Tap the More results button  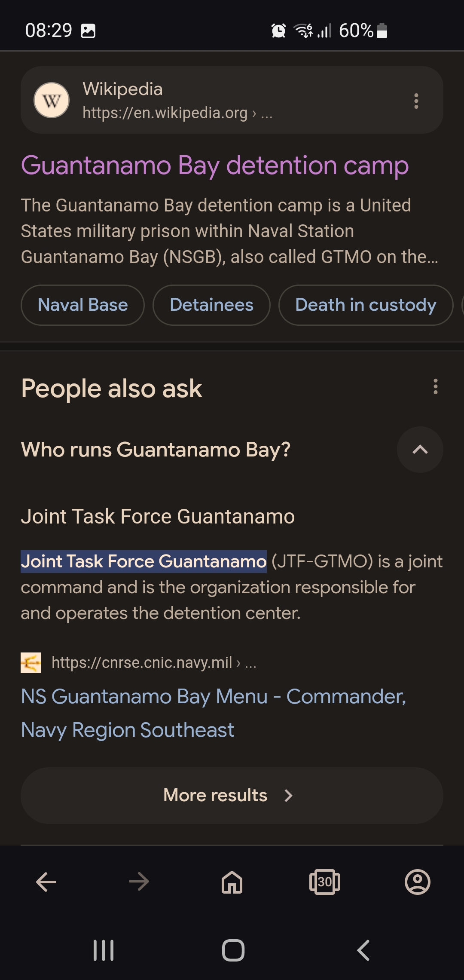click(232, 795)
